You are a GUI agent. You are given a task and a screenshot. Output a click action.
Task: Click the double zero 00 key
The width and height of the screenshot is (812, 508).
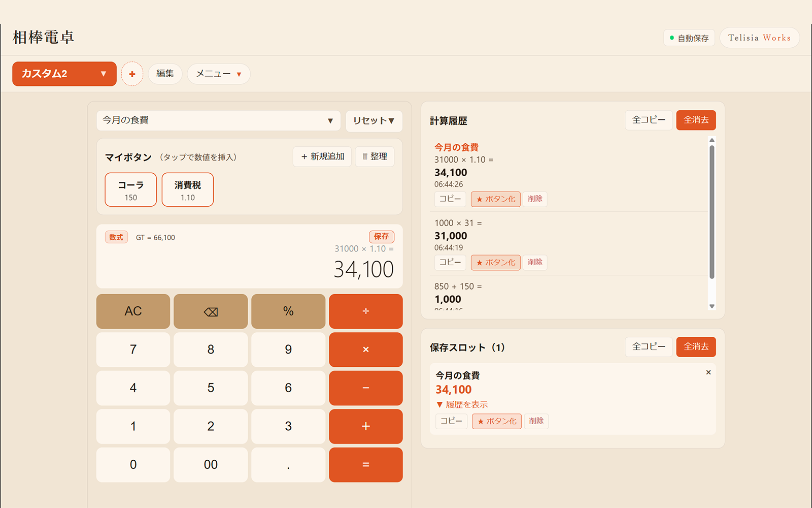[x=211, y=465]
